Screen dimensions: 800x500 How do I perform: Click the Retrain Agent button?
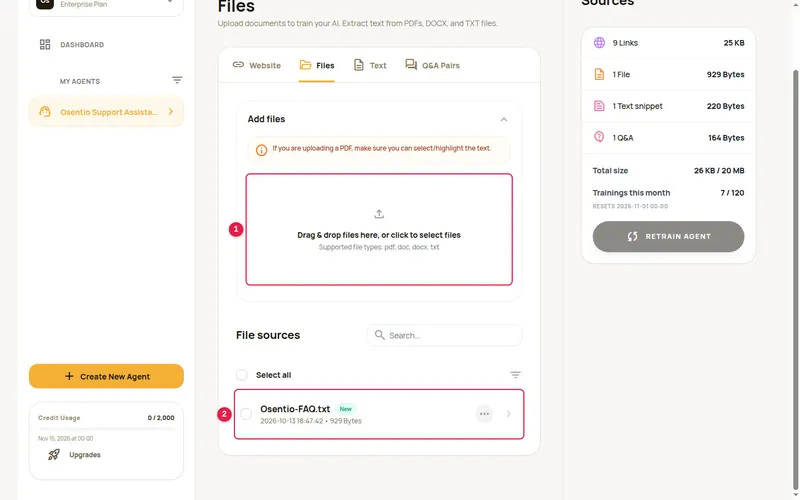pyautogui.click(x=668, y=236)
